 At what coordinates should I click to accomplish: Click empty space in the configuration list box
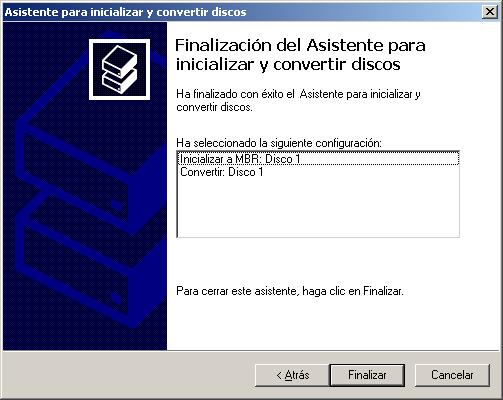(318, 207)
